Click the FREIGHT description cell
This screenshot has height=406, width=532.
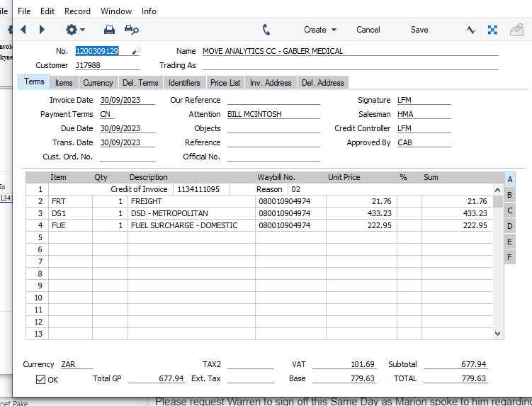[191, 201]
